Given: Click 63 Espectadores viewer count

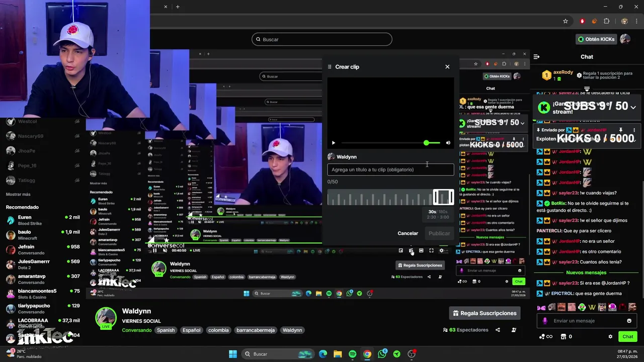Looking at the screenshot, I should click(465, 330).
